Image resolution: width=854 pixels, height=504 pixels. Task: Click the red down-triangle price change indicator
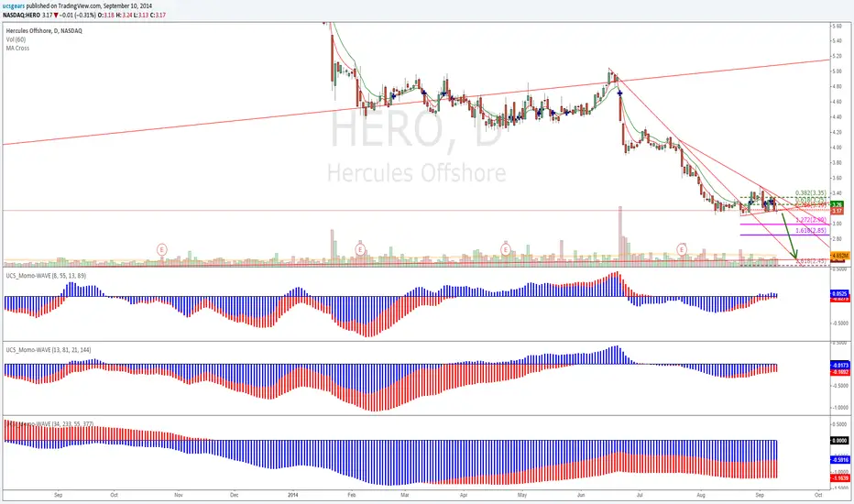(x=56, y=16)
